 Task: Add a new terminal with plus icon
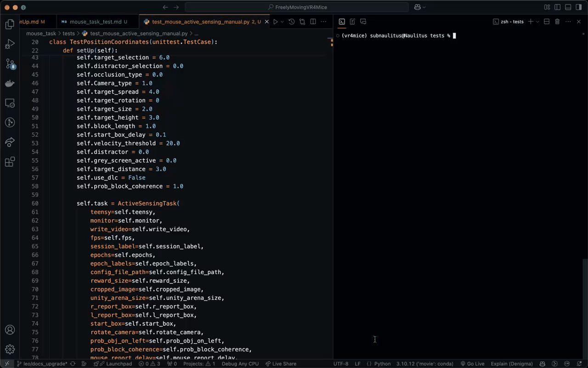(531, 22)
